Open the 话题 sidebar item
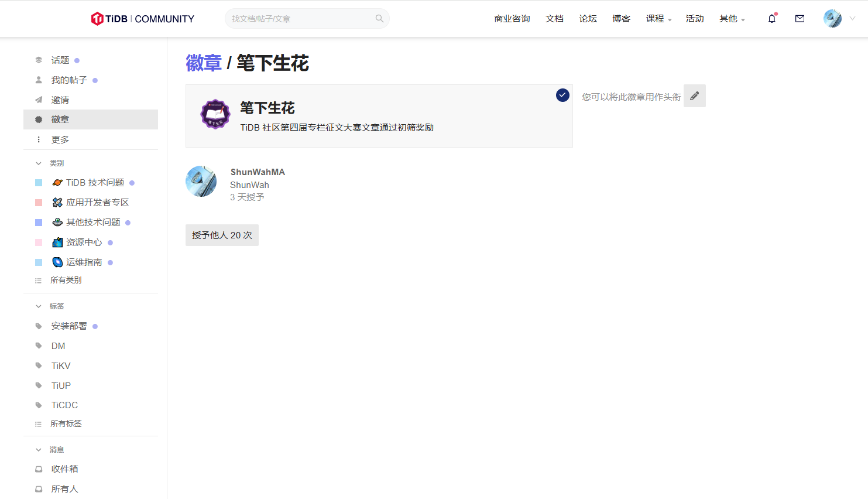 (x=59, y=60)
